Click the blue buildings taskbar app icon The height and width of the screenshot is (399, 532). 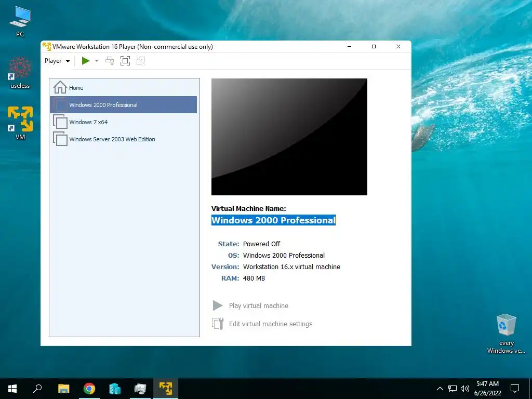115,389
